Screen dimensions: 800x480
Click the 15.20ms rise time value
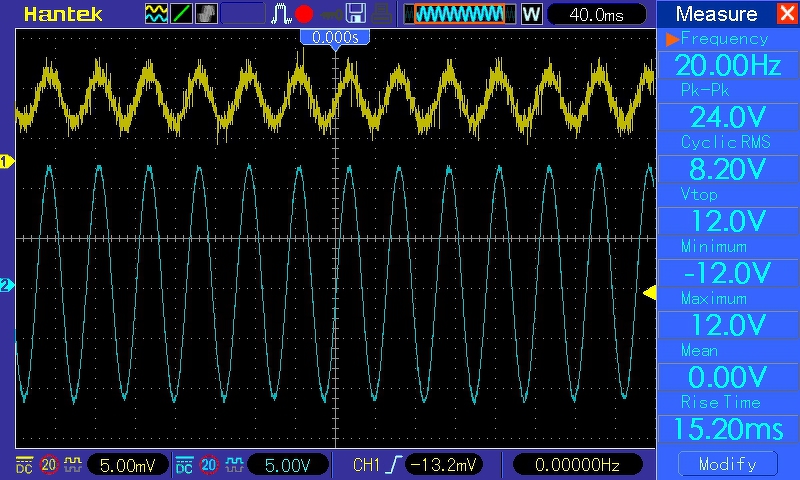(728, 428)
